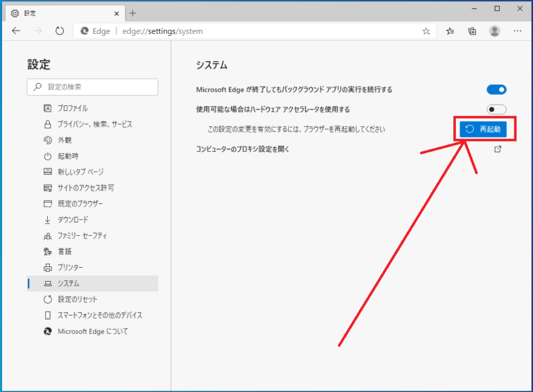Image resolution: width=533 pixels, height=392 pixels.
Task: Open プリンター settings
Action: (x=92, y=268)
